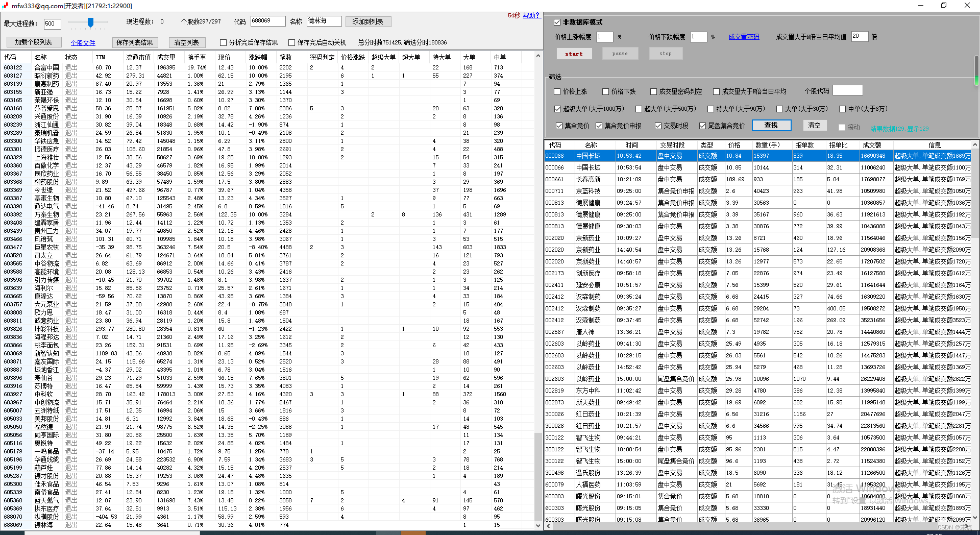Focus the 代码 input field with 688069
Screen dimensions: 980x535
click(x=267, y=21)
